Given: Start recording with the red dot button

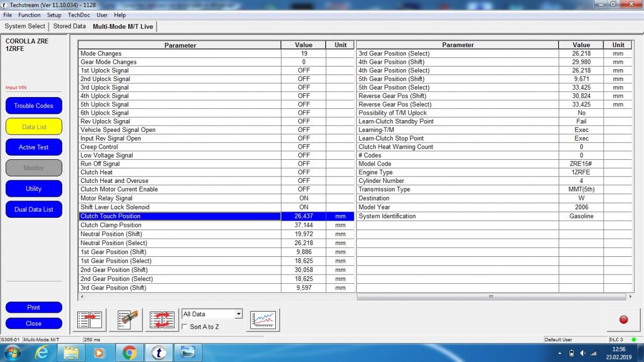Looking at the screenshot, I should 624,320.
